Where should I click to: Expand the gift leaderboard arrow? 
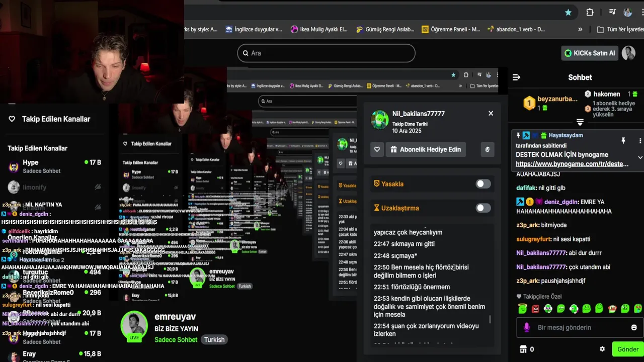pyautogui.click(x=580, y=122)
